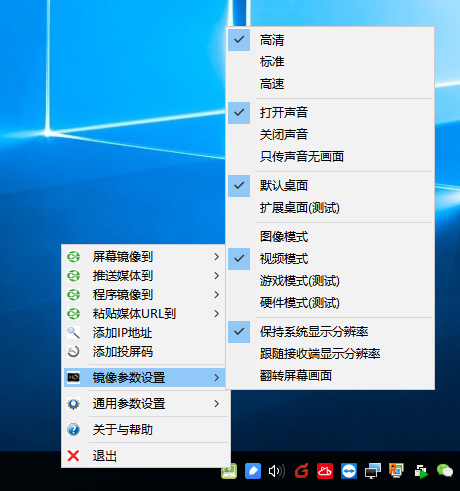
Task: Click the green icon beside 屏幕镜像到
Action: (x=73, y=256)
